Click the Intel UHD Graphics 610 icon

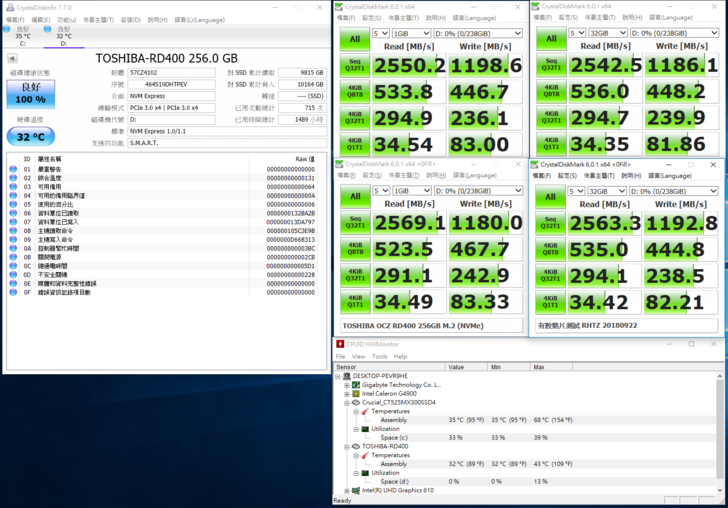(x=354, y=490)
